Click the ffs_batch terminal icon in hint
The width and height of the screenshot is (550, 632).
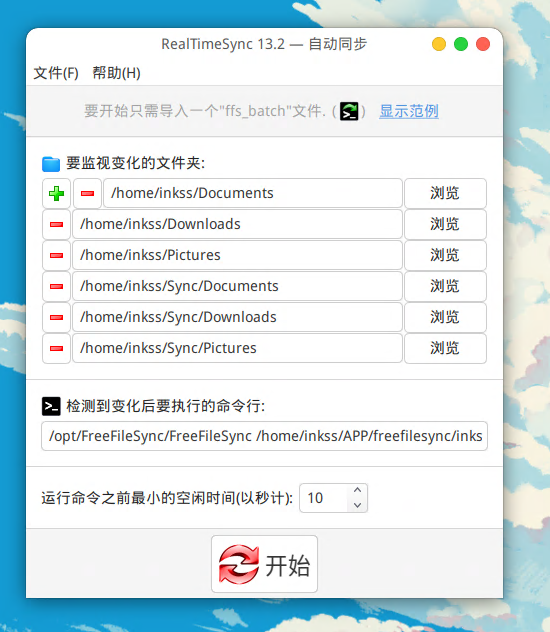(349, 111)
